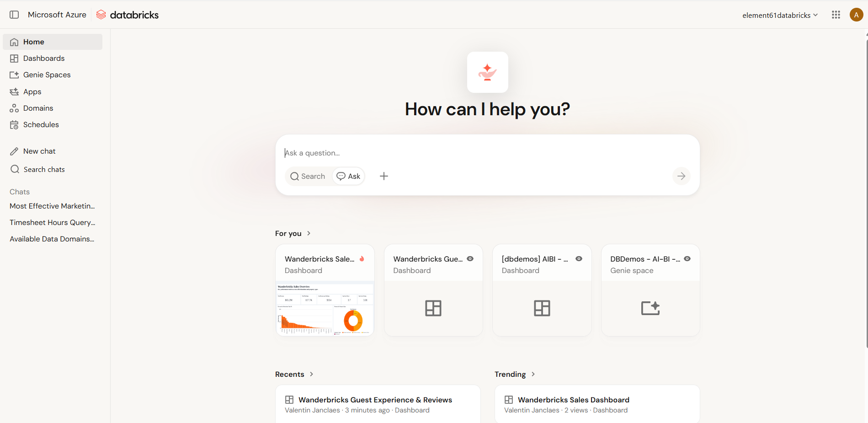Viewport: 868px width, 423px height.
Task: Open Dashboards in sidebar
Action: pyautogui.click(x=53, y=59)
